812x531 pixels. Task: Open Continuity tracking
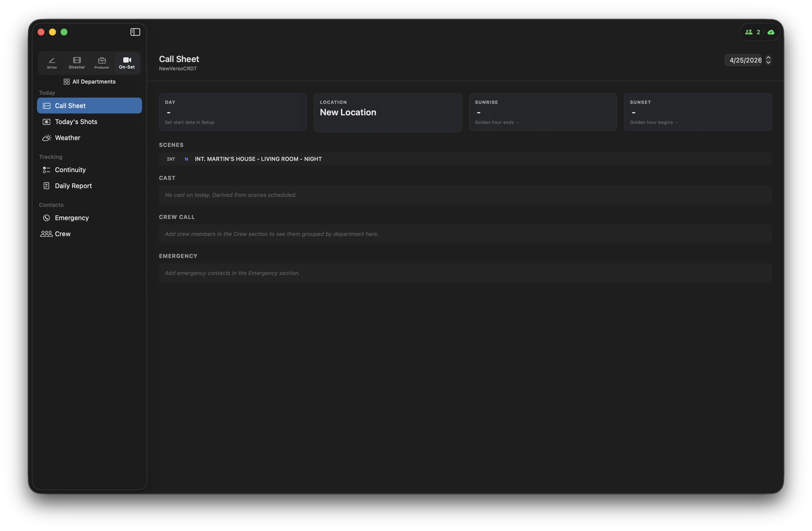click(70, 170)
